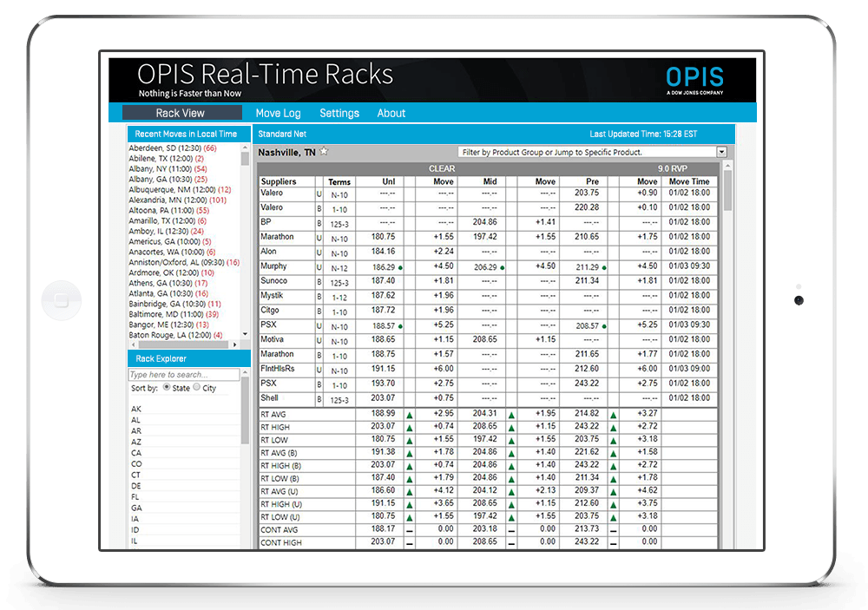Select the State sort radio button
The image size is (868, 610).
(165, 387)
